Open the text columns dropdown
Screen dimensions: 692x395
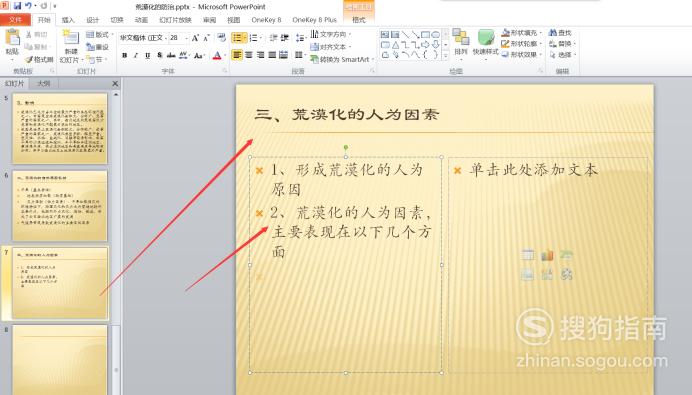[300, 55]
